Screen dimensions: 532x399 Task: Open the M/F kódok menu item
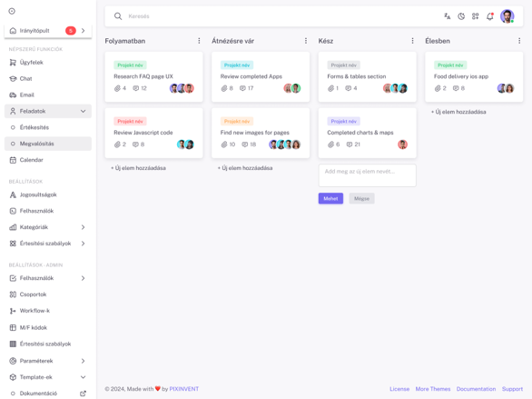point(48,328)
